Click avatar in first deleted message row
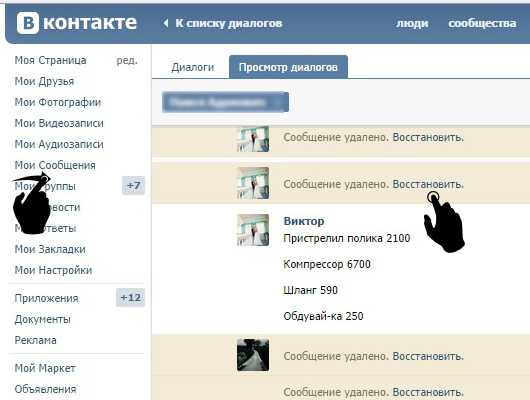The height and width of the screenshot is (400, 530). pos(253,139)
